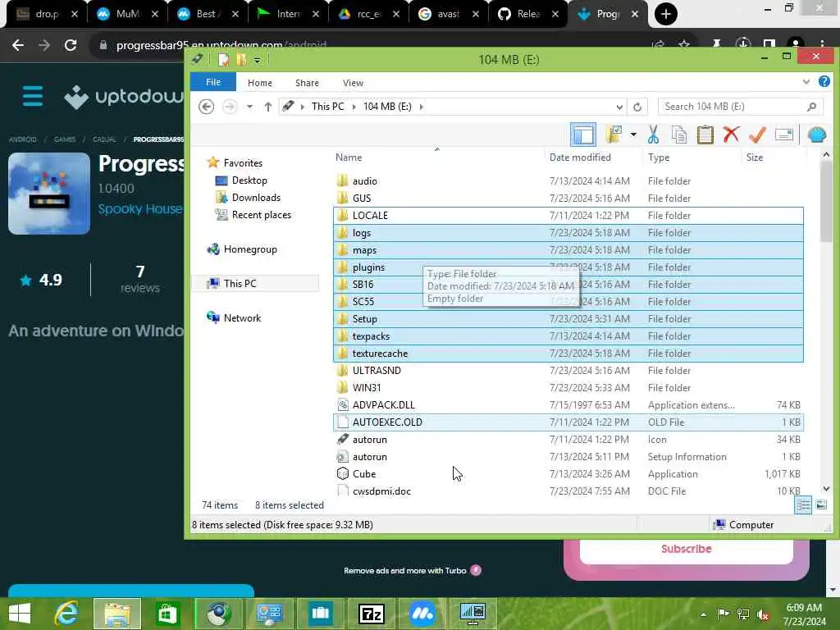Select Favorites in navigation pane

243,163
